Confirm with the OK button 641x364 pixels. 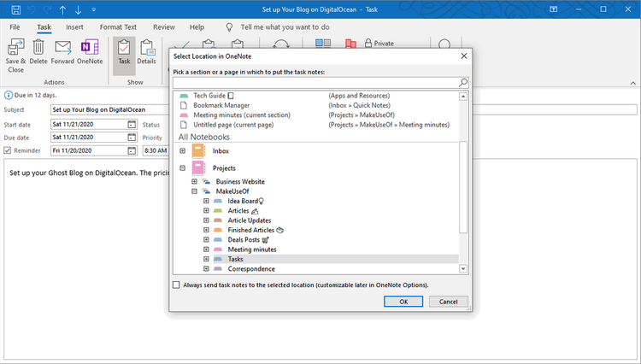pyautogui.click(x=403, y=302)
